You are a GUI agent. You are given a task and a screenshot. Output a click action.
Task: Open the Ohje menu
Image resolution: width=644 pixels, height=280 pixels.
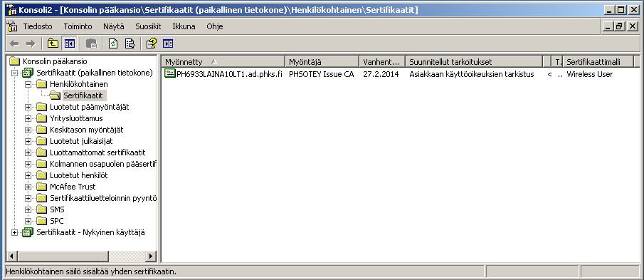(215, 27)
